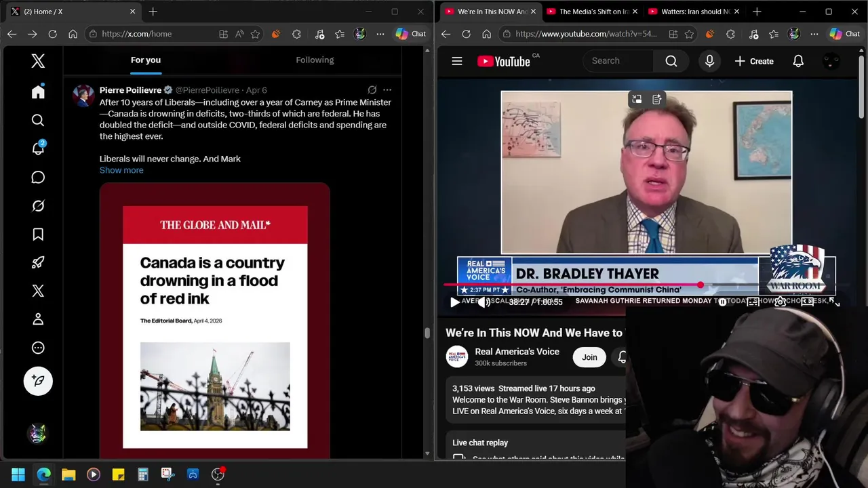Open X Explore search icon in sidebar
This screenshot has height=488, width=868.
[38, 121]
